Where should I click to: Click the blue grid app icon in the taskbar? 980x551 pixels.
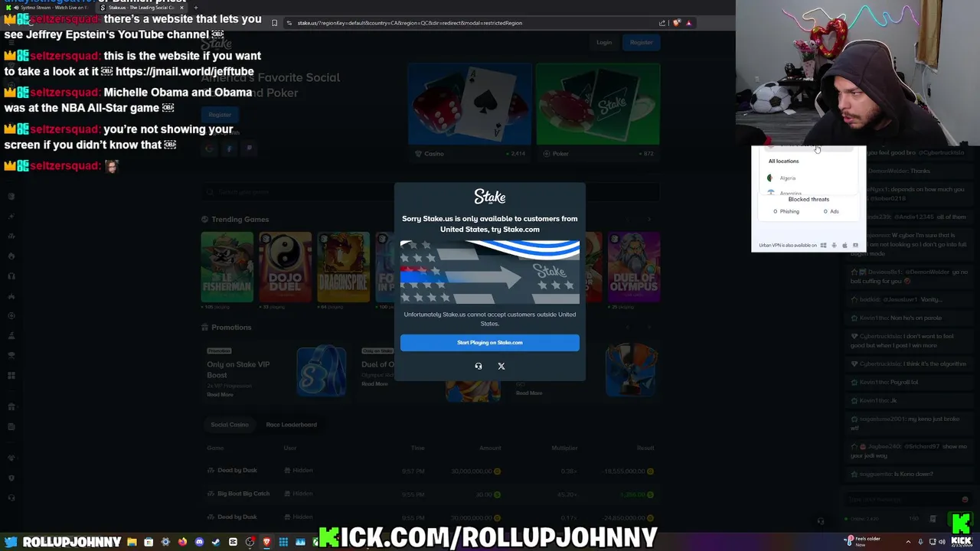coord(283,542)
